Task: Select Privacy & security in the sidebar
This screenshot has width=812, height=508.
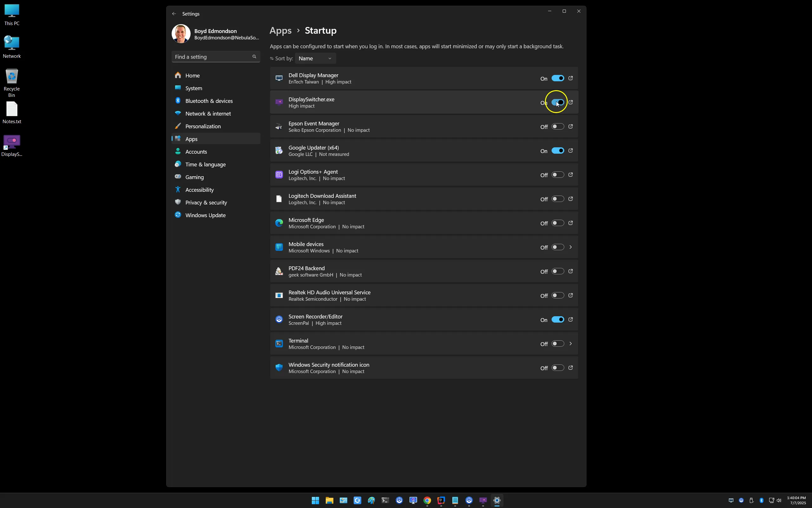Action: click(x=216, y=203)
